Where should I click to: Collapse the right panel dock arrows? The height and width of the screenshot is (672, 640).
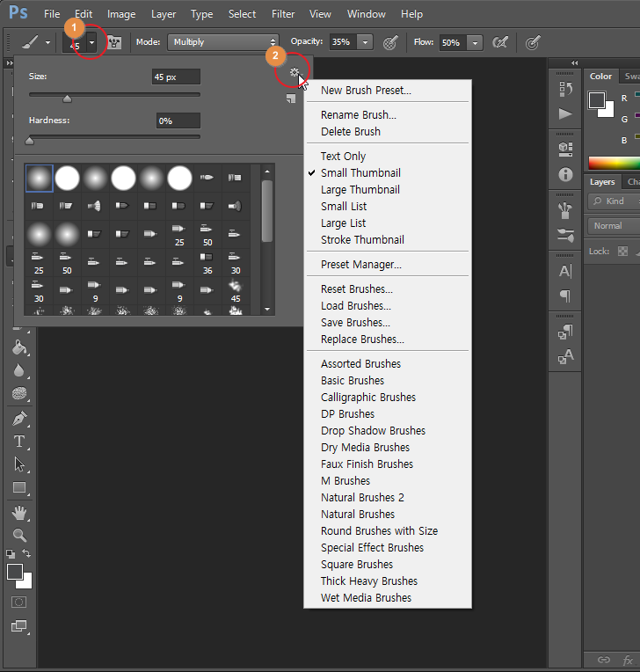574,63
